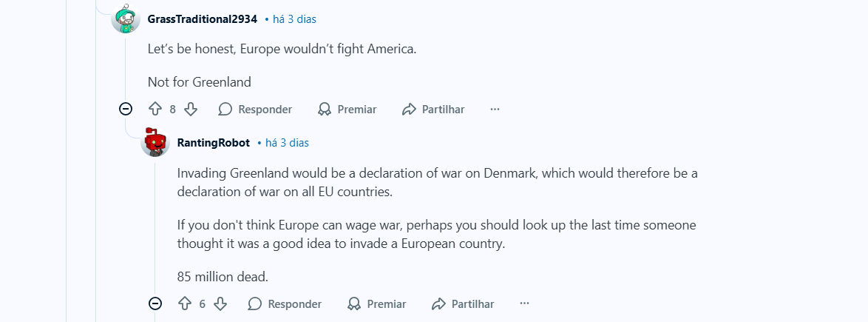Reply to RantingRobot with Responder

[285, 303]
